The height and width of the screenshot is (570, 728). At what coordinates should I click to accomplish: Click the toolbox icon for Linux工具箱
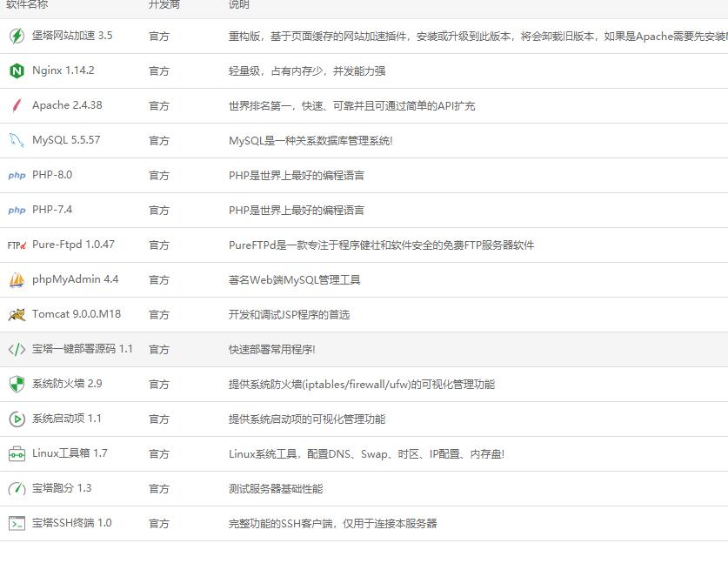[x=17, y=454]
